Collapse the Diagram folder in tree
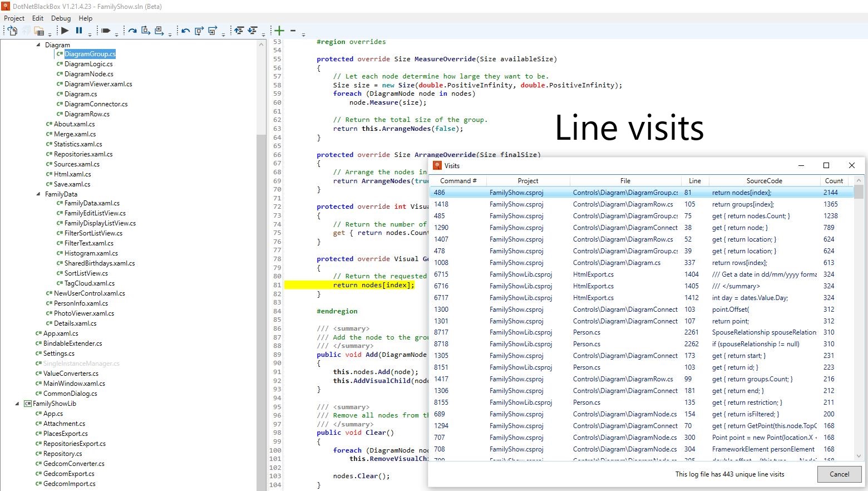The image size is (868, 491). [x=38, y=45]
